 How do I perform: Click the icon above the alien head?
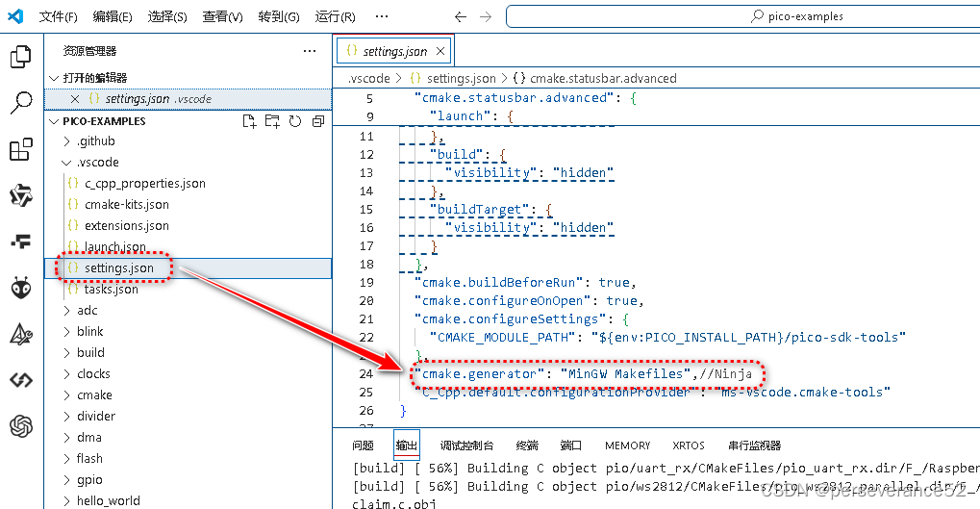point(20,242)
